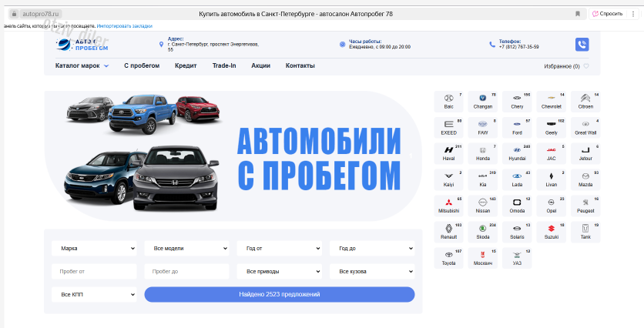Open the Honda brand tile
644x328 pixels.
pyautogui.click(x=482, y=153)
